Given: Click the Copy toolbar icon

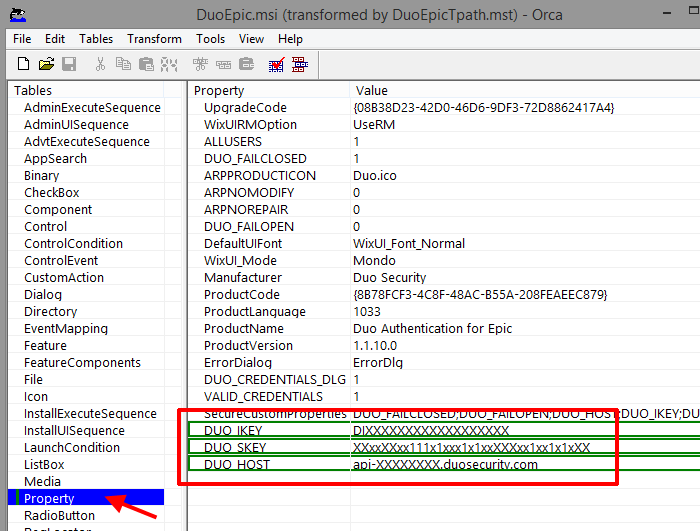Looking at the screenshot, I should [x=123, y=64].
